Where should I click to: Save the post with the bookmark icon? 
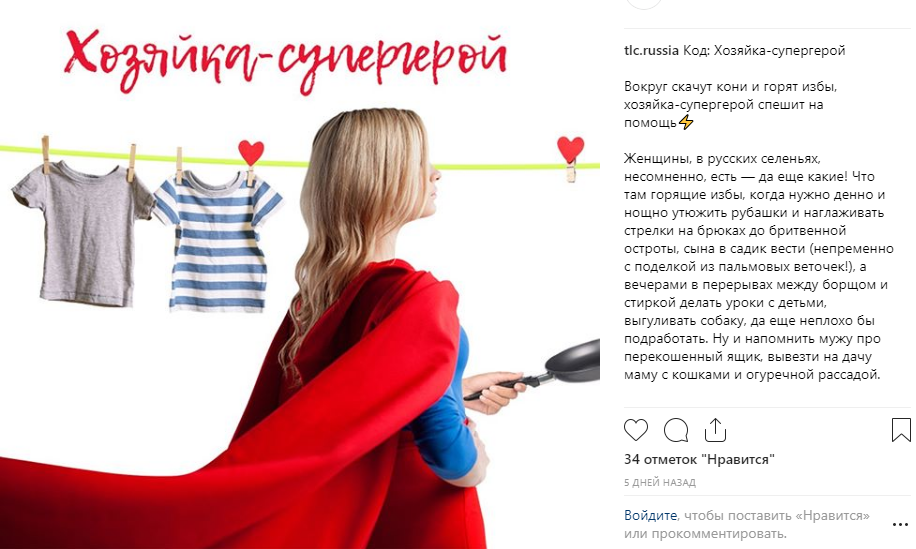click(x=901, y=429)
